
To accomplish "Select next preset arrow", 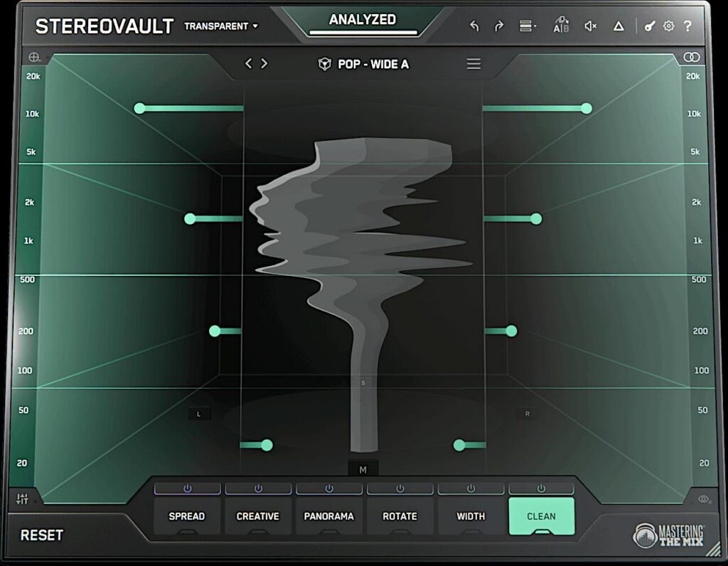I will [x=264, y=63].
